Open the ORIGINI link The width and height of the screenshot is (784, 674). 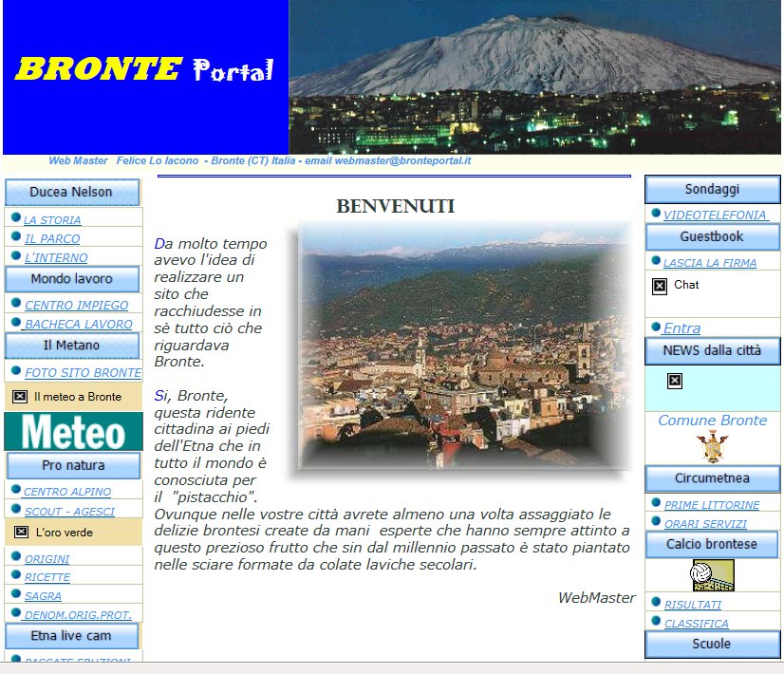pos(47,559)
